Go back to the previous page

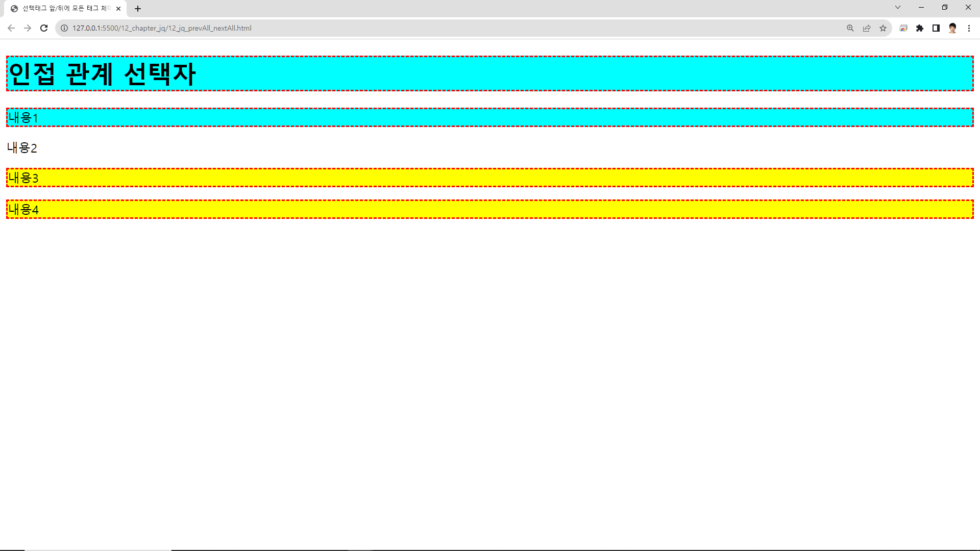point(11,28)
